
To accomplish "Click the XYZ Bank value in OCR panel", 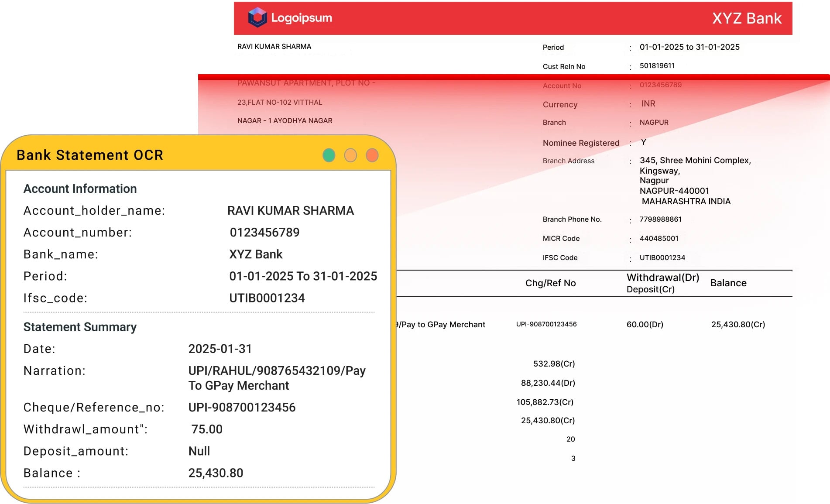I will [x=256, y=254].
